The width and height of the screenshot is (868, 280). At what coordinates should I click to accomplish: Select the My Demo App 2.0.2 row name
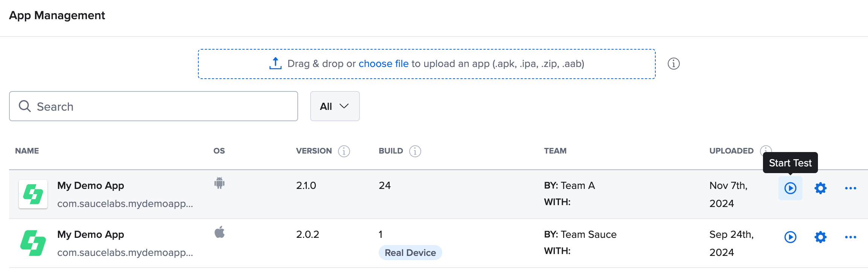tap(90, 234)
